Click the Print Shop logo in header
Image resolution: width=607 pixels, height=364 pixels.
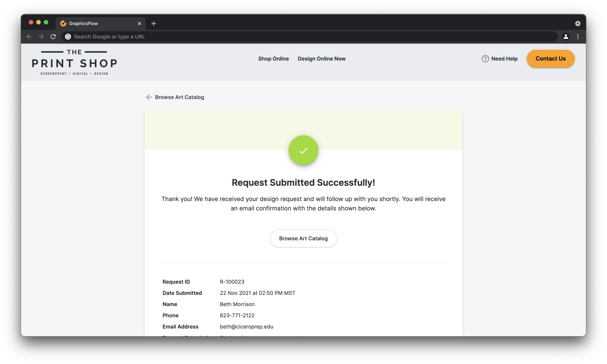point(75,62)
